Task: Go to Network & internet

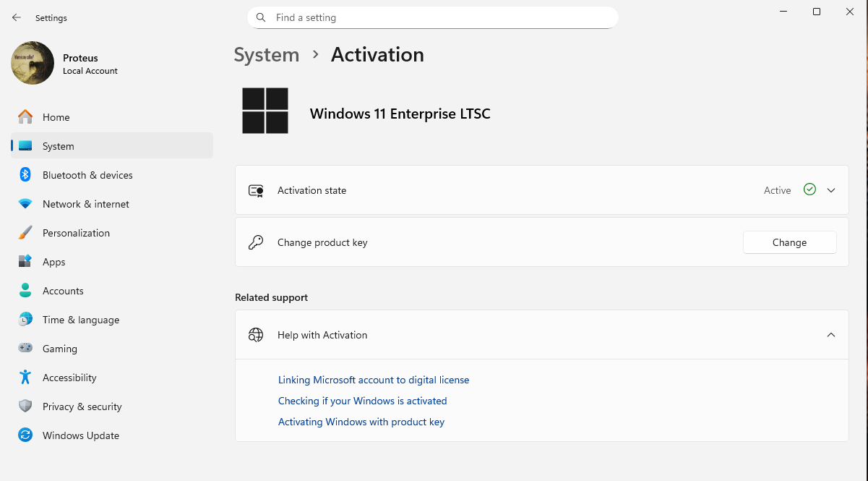Action: pos(112,204)
